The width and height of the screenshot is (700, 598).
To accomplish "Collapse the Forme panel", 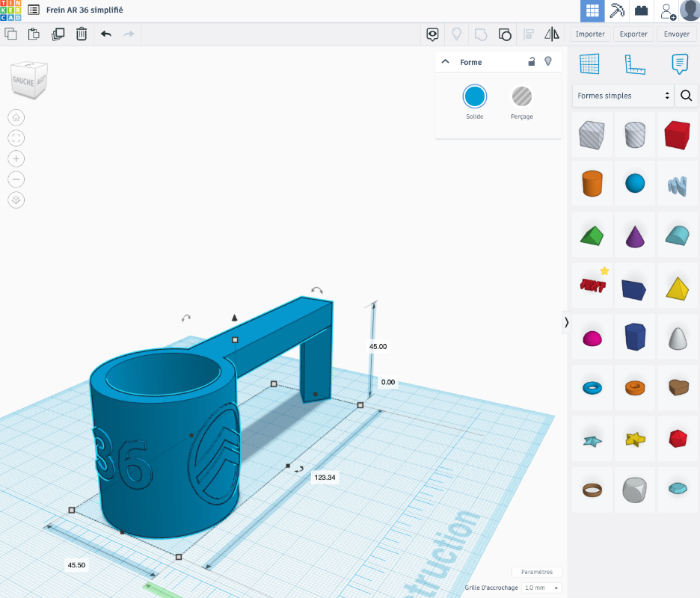I will point(446,62).
